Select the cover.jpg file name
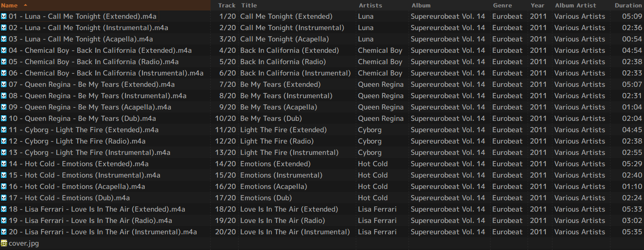This screenshot has width=644, height=250. 24,243
